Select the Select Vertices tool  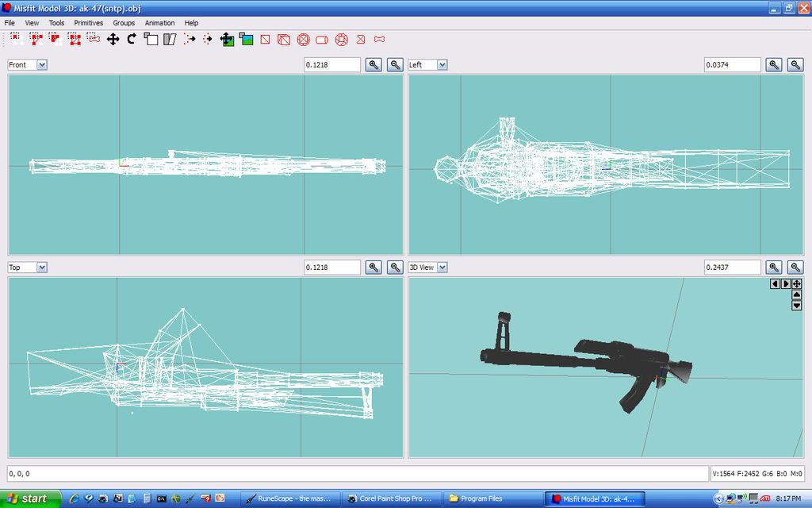(16, 39)
